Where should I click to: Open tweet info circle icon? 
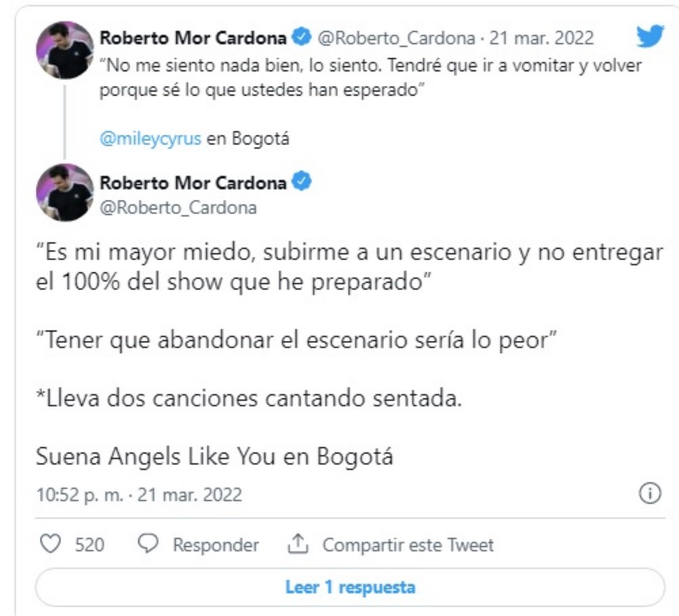[x=650, y=493]
